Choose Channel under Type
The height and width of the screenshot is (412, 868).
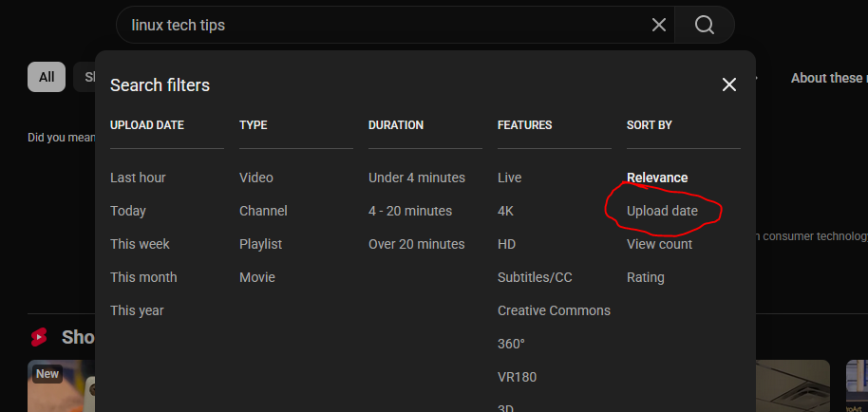pyautogui.click(x=263, y=211)
